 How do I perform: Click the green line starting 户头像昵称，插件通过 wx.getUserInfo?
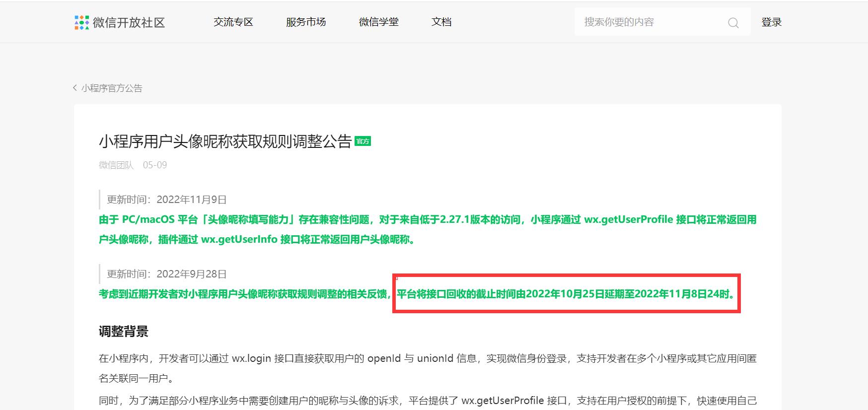(x=258, y=239)
